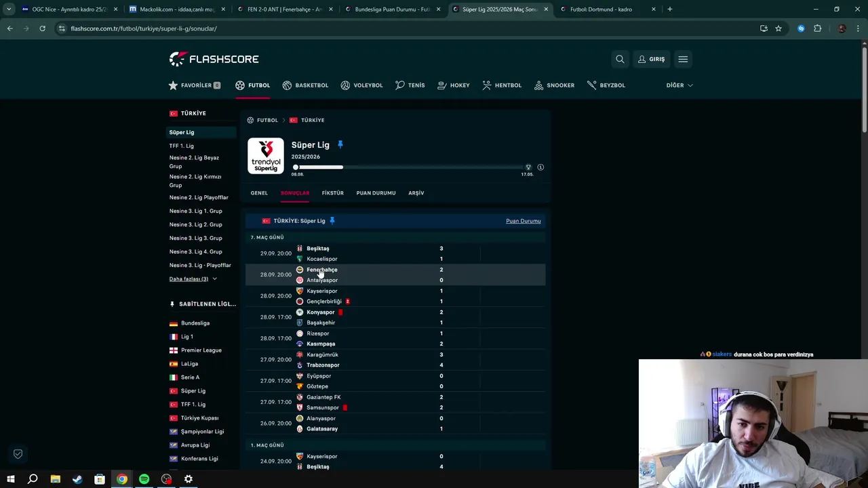Open the Fikstür tab
This screenshot has width=868, height=488.
coord(332,193)
